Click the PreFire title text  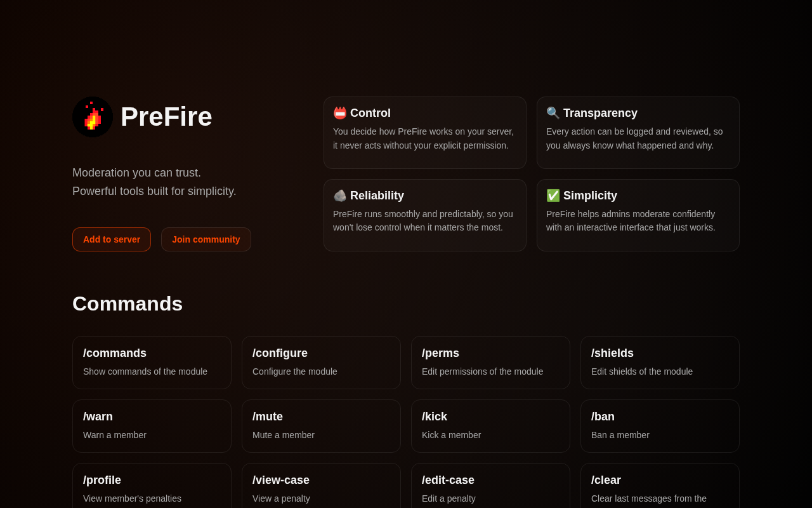tap(166, 117)
